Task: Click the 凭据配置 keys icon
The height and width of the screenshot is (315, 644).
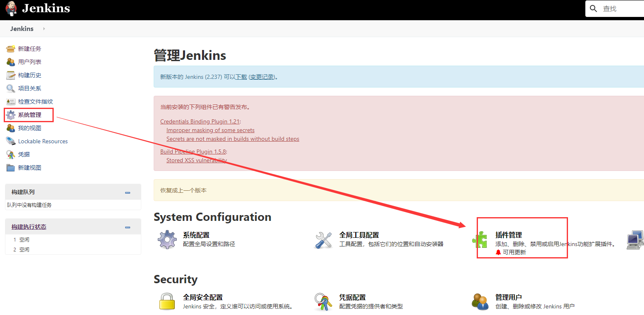Action: (x=324, y=302)
